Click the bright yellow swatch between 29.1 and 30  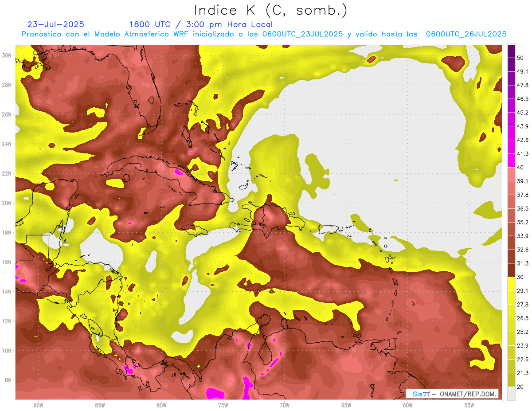coord(511,284)
